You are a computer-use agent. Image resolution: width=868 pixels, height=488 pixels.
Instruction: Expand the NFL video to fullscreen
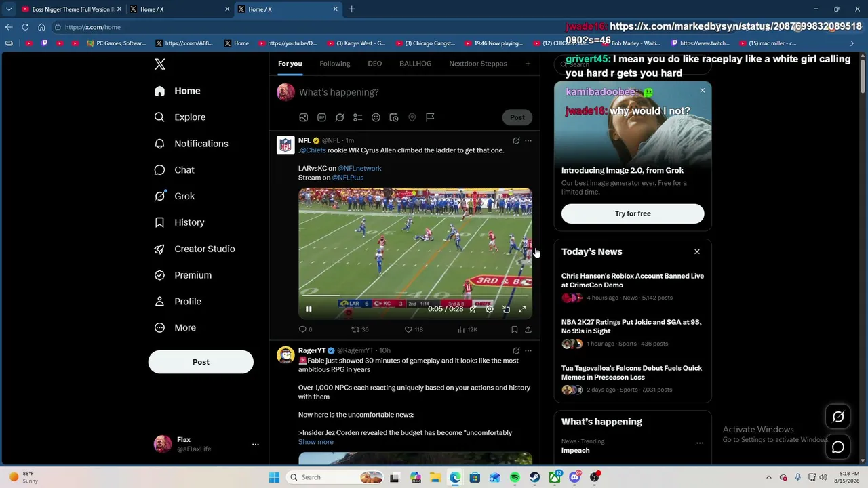click(522, 309)
